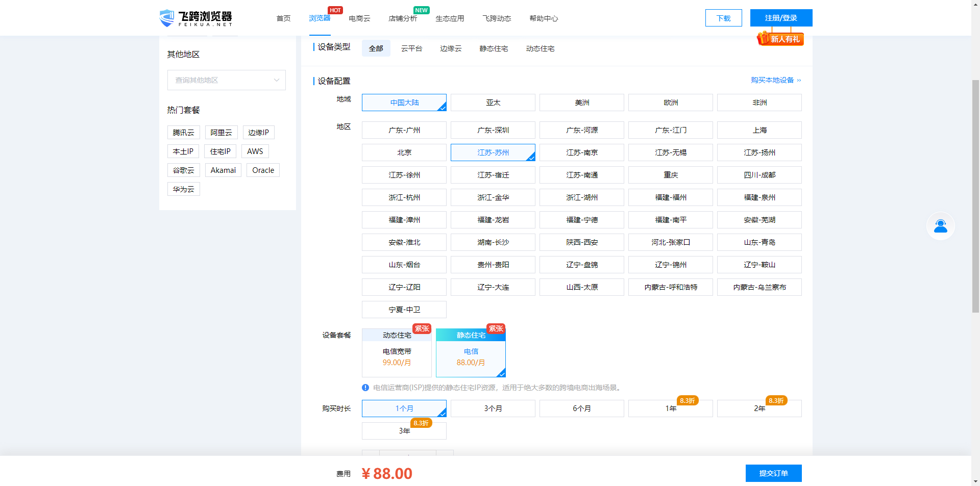Open 购买本地设备 link with chevron

tap(775, 80)
